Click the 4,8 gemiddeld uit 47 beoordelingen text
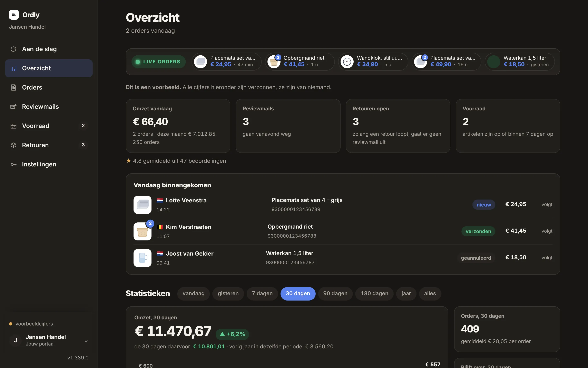The height and width of the screenshot is (368, 588). [179, 161]
